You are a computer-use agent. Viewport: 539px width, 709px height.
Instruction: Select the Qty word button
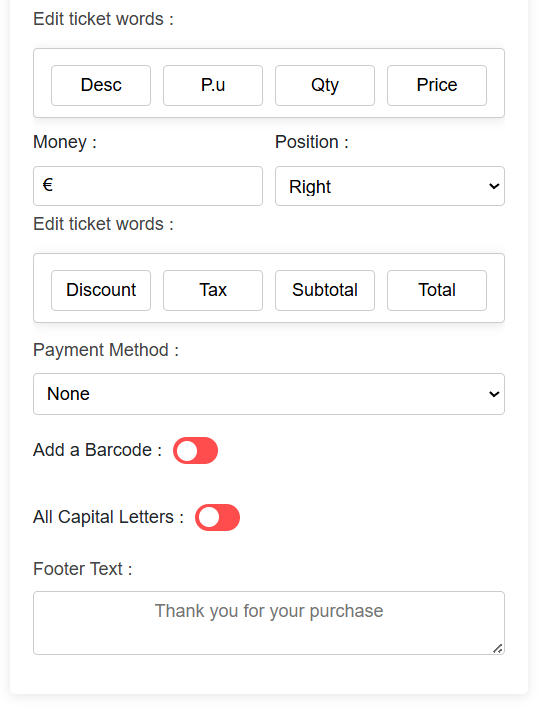coord(325,85)
